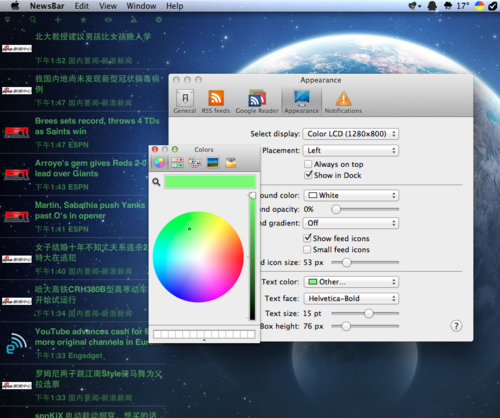Switch to color palettes mode in Colors panel

coord(195,162)
